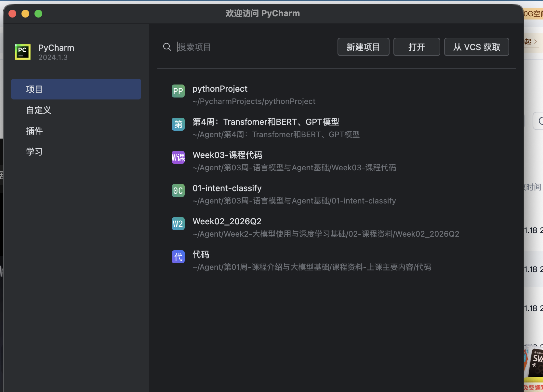Viewport: 543px width, 392px height.
Task: Select the 项目 tab in sidebar
Action: (x=76, y=89)
